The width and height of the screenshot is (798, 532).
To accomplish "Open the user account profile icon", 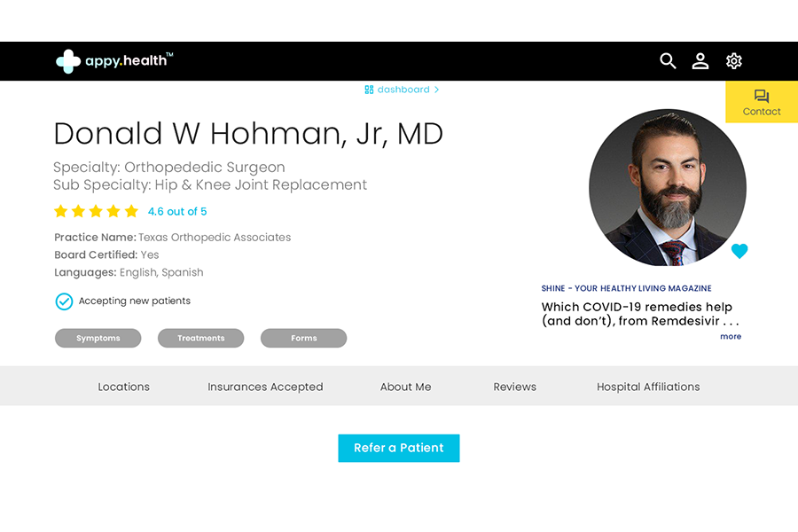I will pyautogui.click(x=700, y=61).
